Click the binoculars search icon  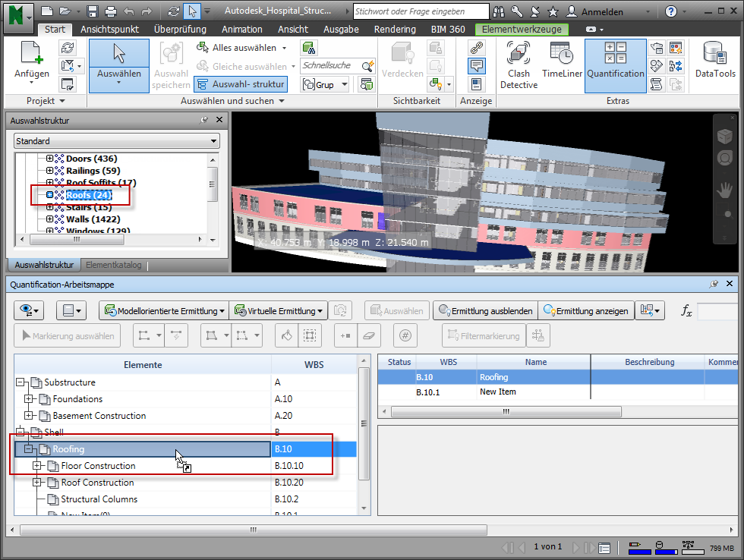pyautogui.click(x=500, y=11)
